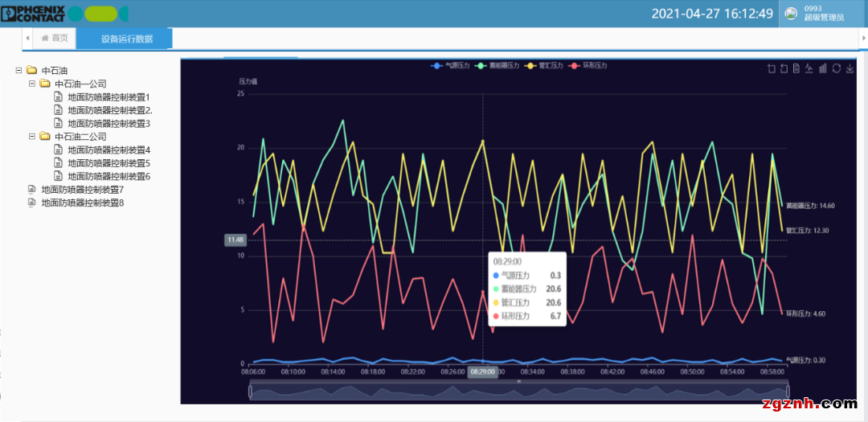The height and width of the screenshot is (422, 868).
Task: Click the Phoenix Contact logo
Action: point(33,14)
